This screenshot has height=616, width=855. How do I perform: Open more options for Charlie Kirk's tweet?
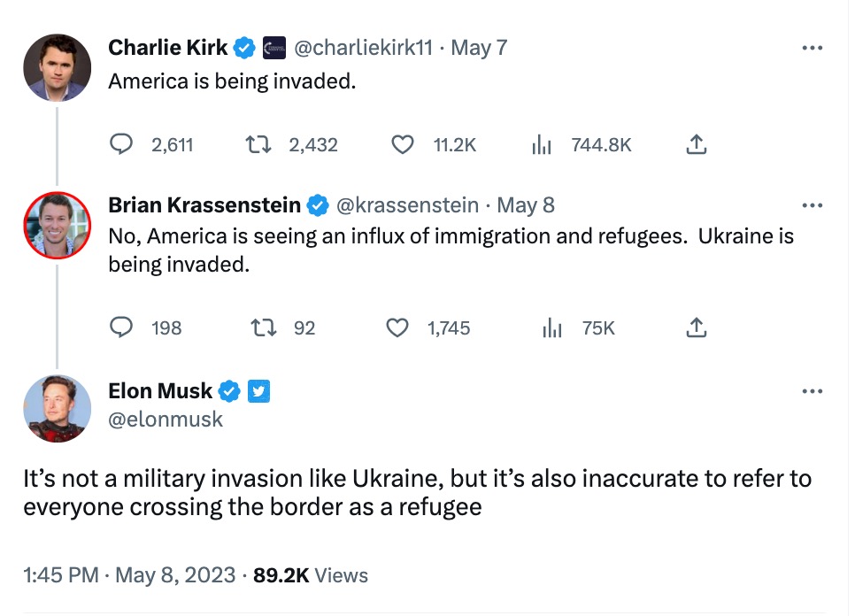tap(812, 48)
